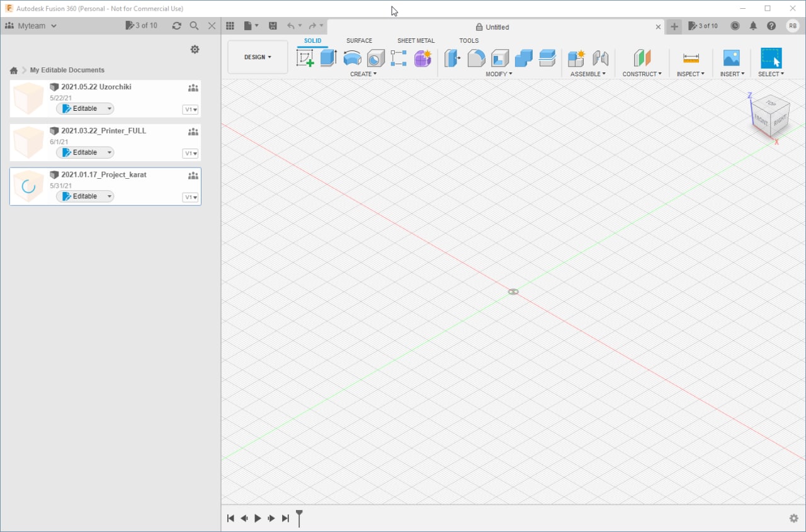Click the Measure tool icon
Screen dimensions: 806x532
click(x=691, y=58)
